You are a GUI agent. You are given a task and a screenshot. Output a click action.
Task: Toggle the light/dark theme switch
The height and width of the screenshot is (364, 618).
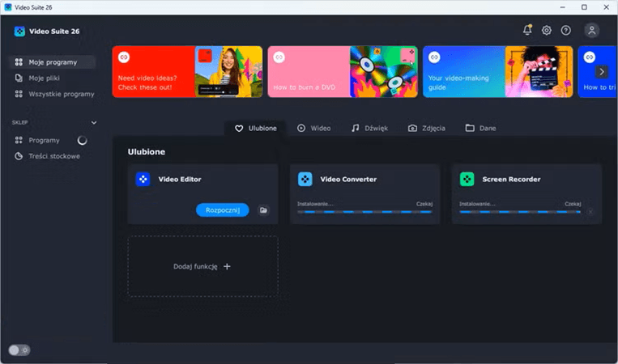19,350
